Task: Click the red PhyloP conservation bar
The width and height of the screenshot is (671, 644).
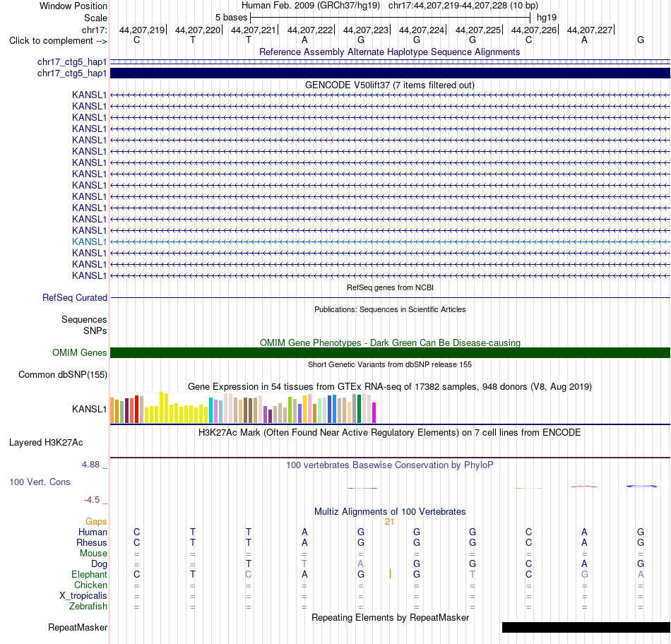Action: (583, 487)
